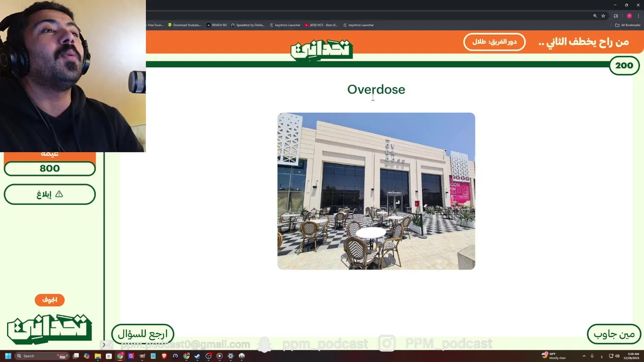Open the browser extensions/side panel icon
The image size is (644, 362).
616,16
